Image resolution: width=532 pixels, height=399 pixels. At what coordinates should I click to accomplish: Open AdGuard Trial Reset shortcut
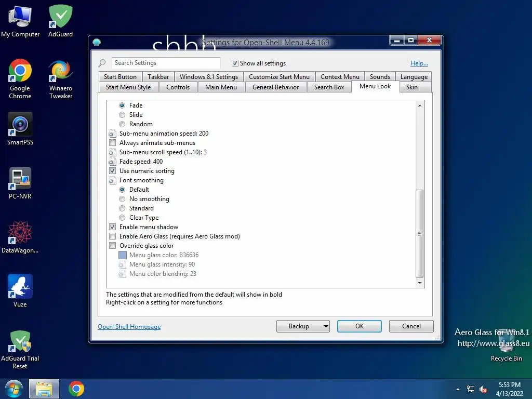tap(20, 350)
